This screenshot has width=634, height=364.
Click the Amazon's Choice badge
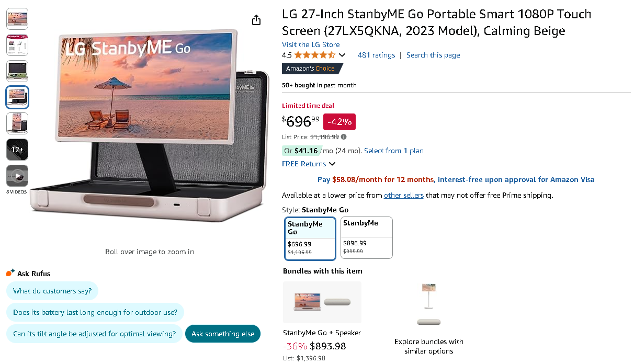(x=312, y=68)
